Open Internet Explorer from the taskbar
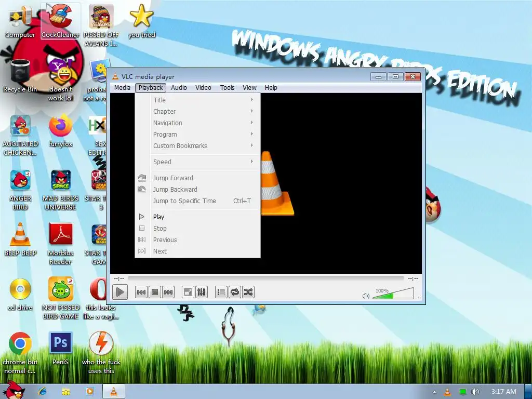532x399 pixels. (43, 391)
